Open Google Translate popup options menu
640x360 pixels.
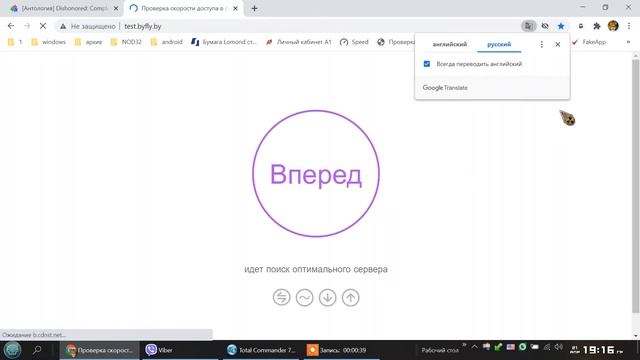tap(542, 44)
